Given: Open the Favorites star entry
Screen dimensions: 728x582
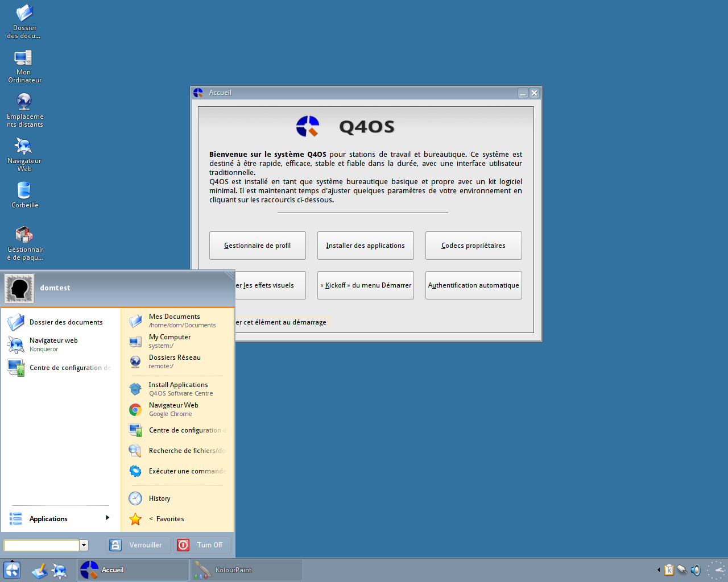Looking at the screenshot, I should tap(177, 519).
